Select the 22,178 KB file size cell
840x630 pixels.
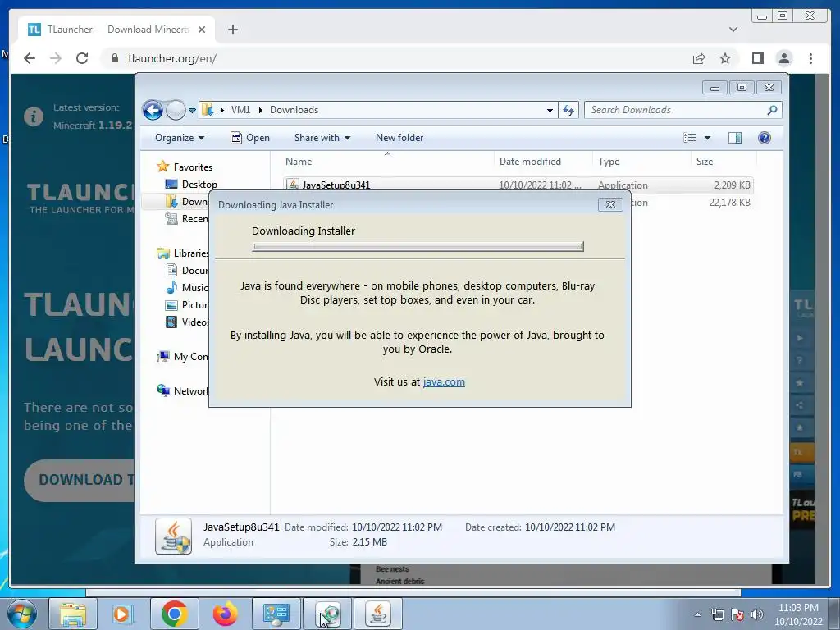point(729,203)
